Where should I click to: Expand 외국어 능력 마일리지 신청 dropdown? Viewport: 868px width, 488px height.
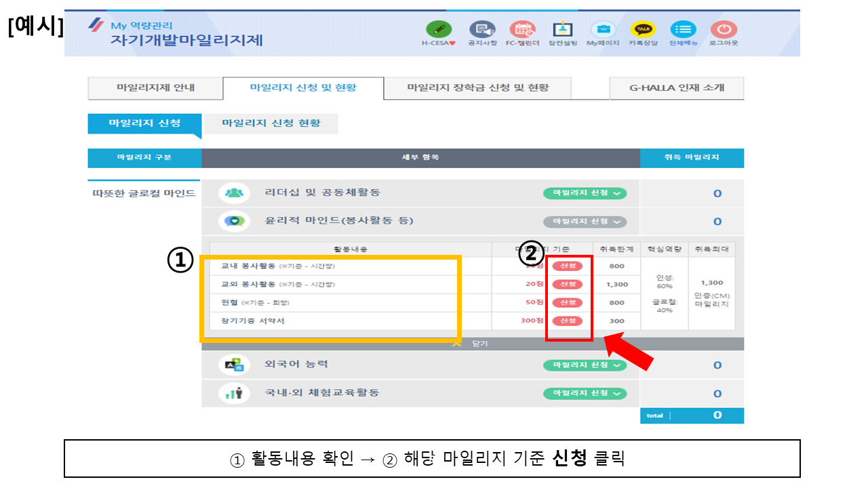click(585, 365)
